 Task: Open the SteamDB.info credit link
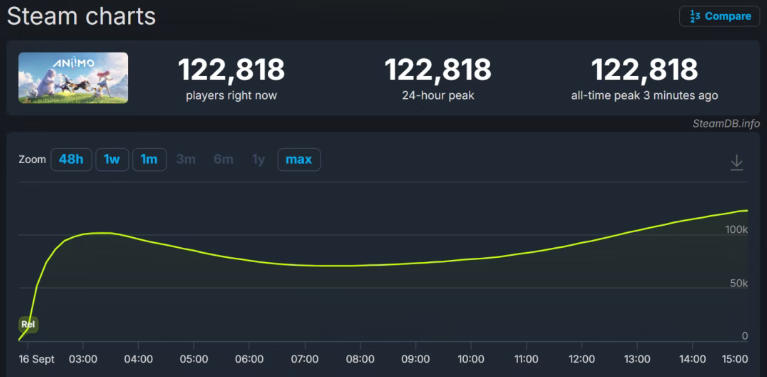tap(726, 124)
